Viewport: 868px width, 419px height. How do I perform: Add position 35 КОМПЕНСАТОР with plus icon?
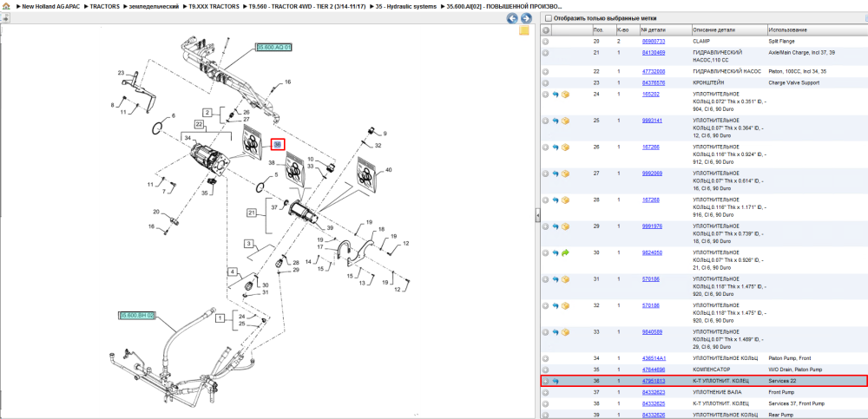coord(545,370)
